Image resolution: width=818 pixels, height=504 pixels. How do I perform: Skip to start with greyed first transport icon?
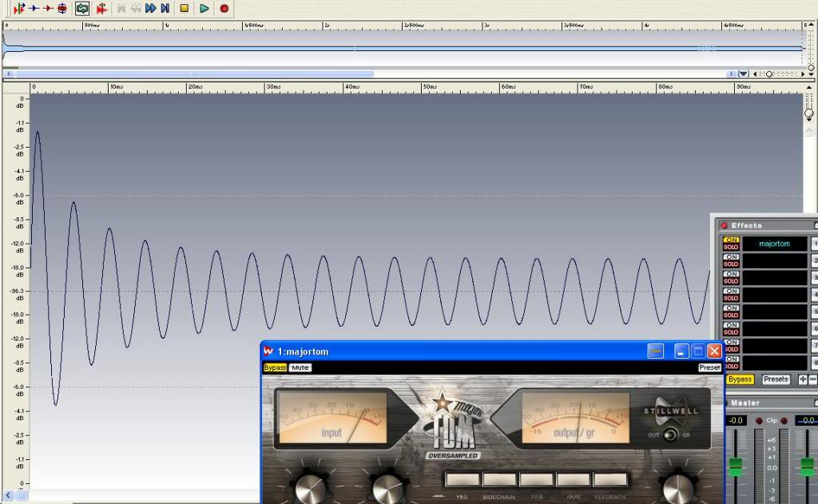click(121, 8)
